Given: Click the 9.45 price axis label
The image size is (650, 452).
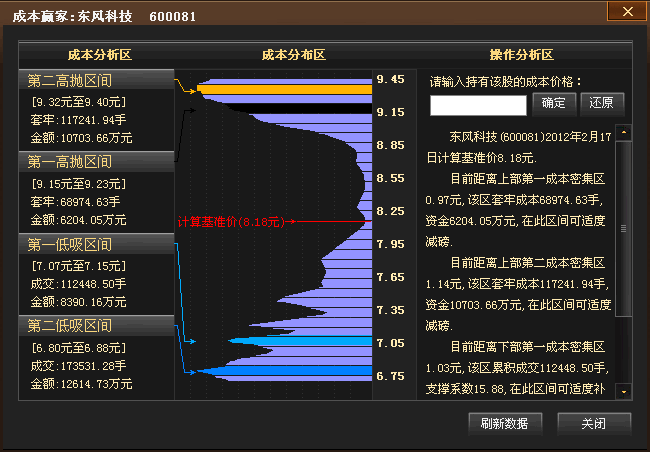Looking at the screenshot, I should coord(390,79).
